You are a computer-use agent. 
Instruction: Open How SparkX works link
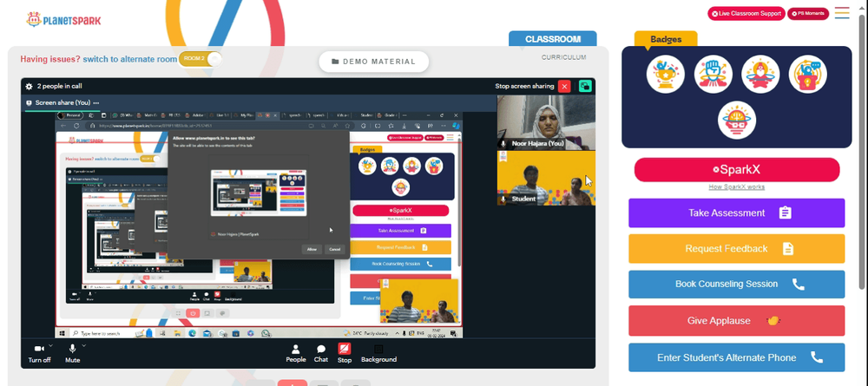coord(737,186)
